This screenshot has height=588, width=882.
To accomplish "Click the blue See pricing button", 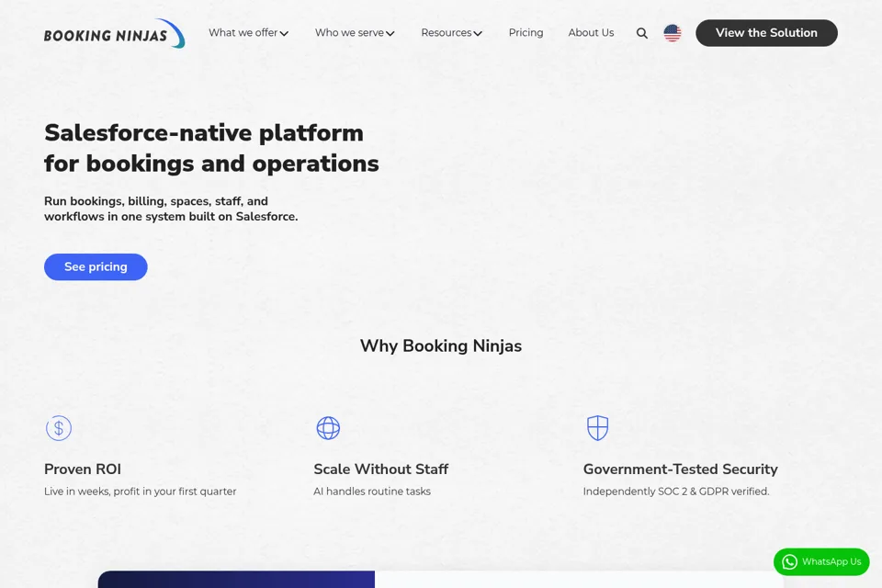I will (x=96, y=266).
